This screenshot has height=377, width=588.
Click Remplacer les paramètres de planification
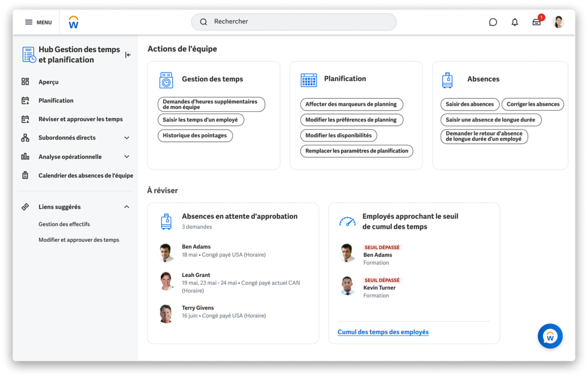point(357,151)
